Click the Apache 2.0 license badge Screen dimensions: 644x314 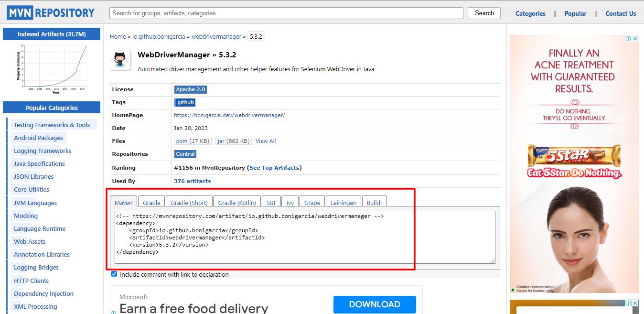click(x=191, y=89)
